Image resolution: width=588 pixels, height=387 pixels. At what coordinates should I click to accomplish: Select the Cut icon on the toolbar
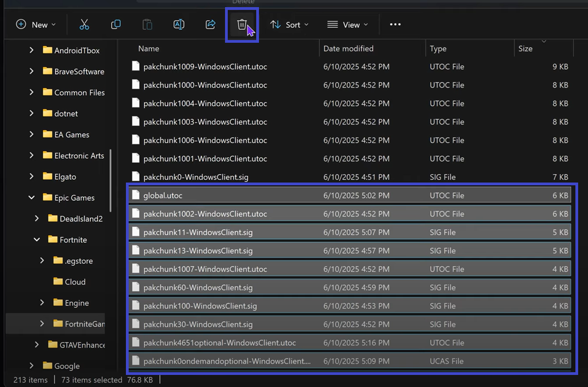pyautogui.click(x=84, y=25)
